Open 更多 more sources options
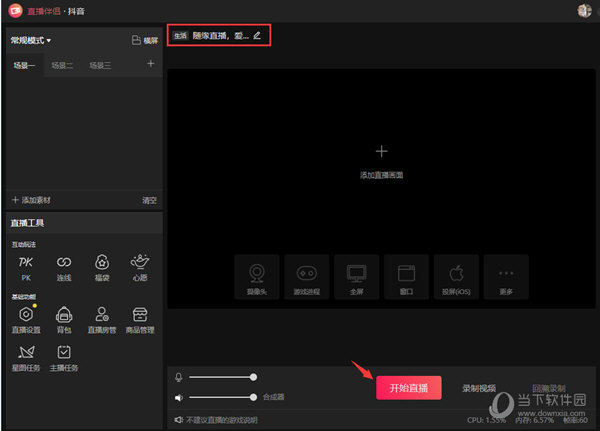600x431 pixels. [505, 276]
